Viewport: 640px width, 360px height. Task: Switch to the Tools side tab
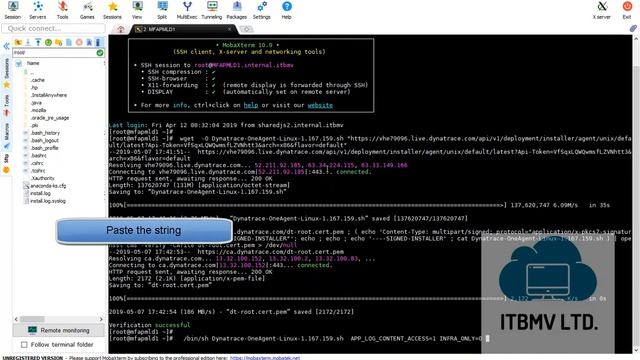(6, 105)
